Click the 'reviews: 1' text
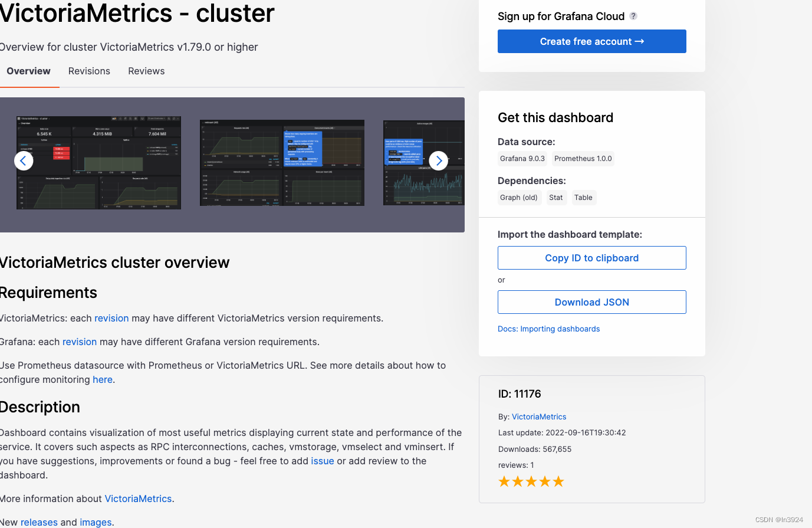This screenshot has height=528, width=812. (x=516, y=465)
